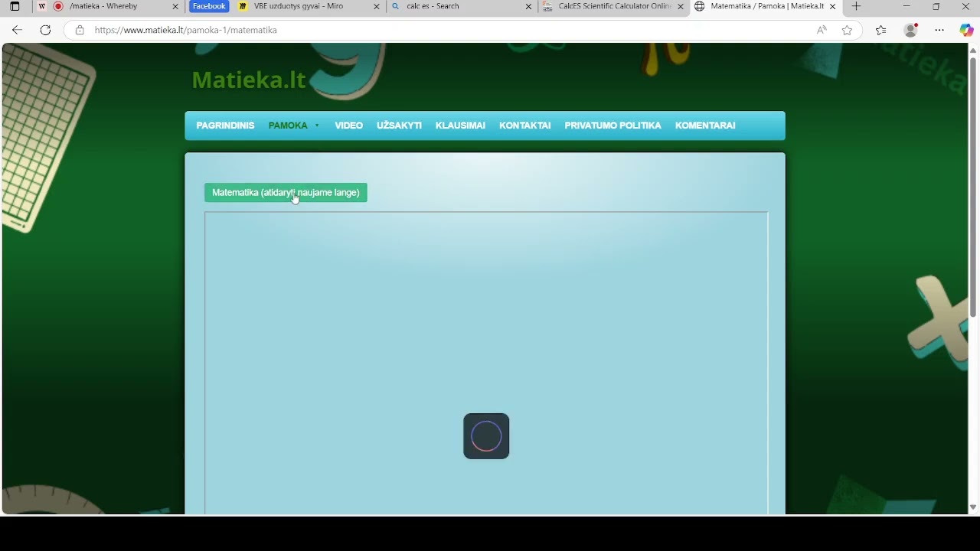Close the calc es Search tab
Screen dimensions: 980x551
pyautogui.click(x=528, y=6)
